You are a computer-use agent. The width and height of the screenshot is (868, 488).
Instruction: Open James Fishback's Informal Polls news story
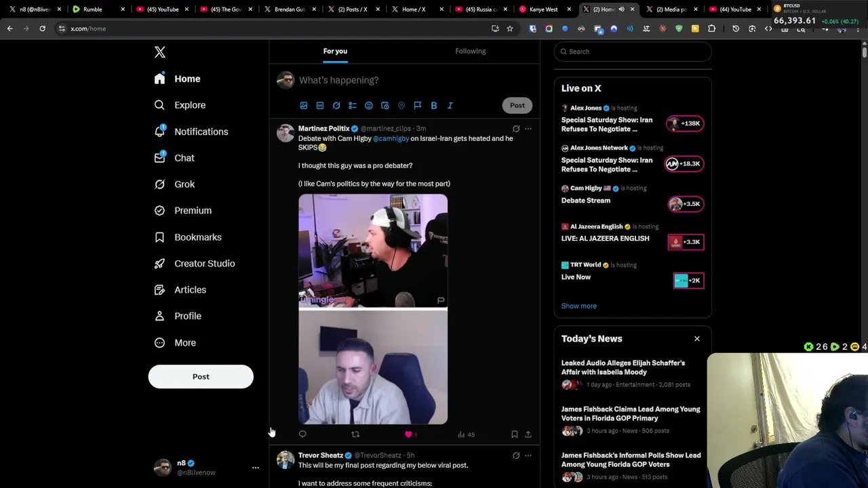click(632, 467)
